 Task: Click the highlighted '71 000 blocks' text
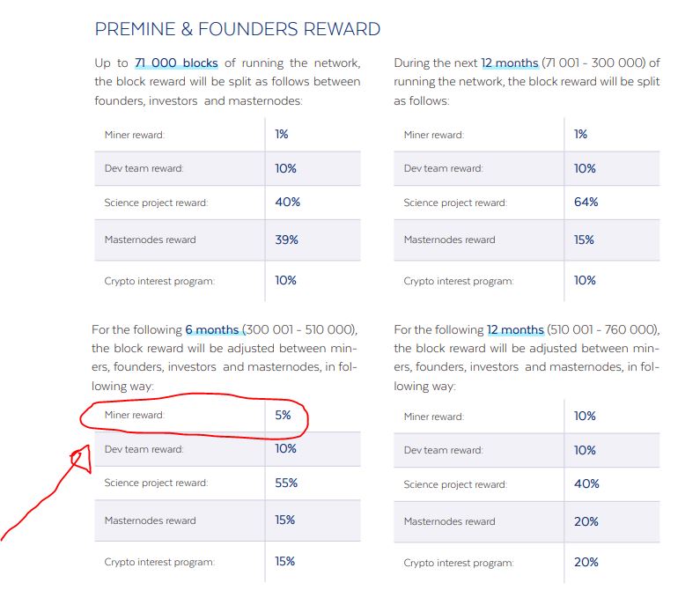point(176,63)
